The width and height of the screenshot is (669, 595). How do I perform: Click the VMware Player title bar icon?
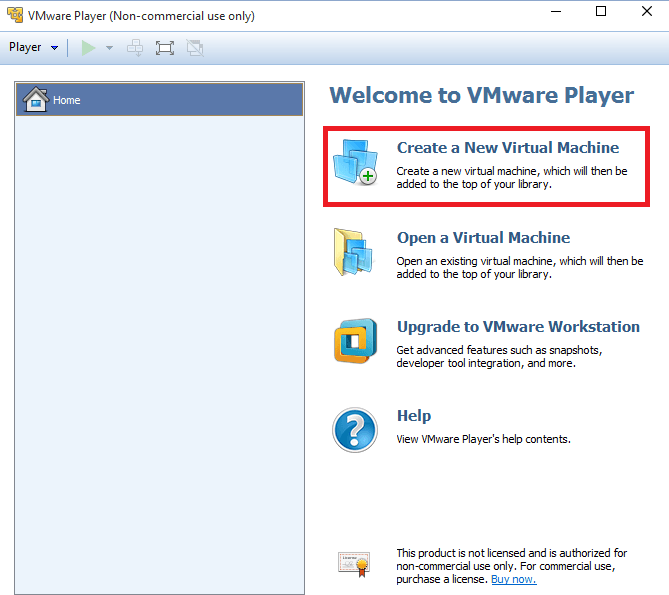click(x=15, y=15)
